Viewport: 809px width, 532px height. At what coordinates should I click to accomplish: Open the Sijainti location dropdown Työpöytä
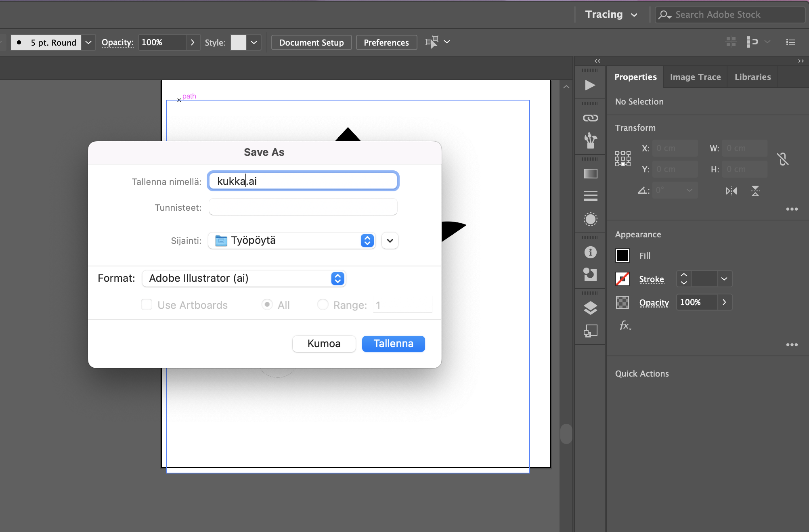tap(292, 241)
